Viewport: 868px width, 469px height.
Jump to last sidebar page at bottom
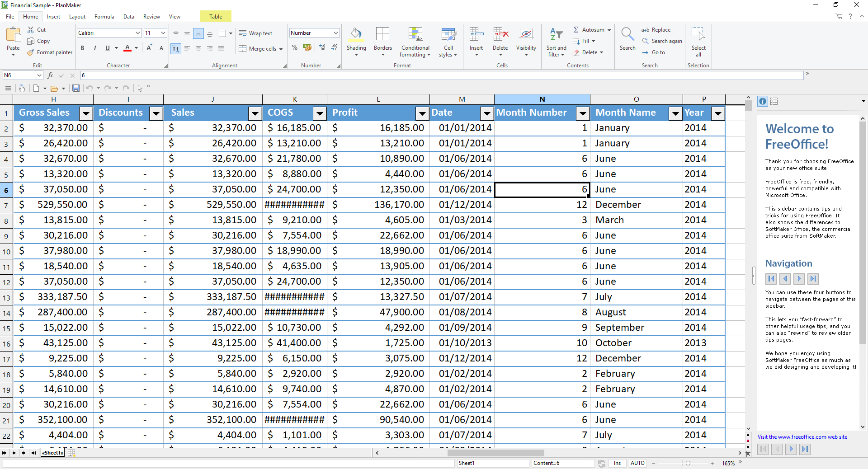coord(805,449)
